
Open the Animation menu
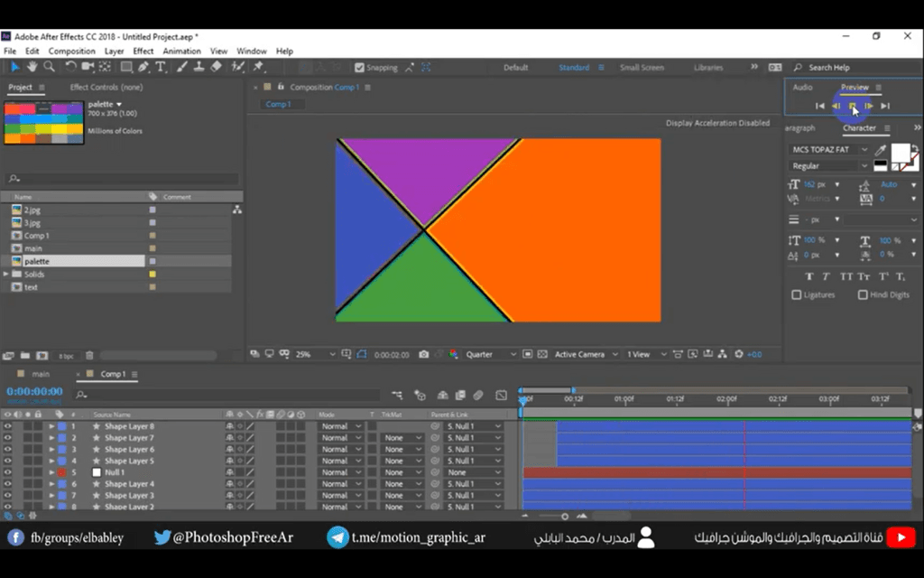[181, 51]
